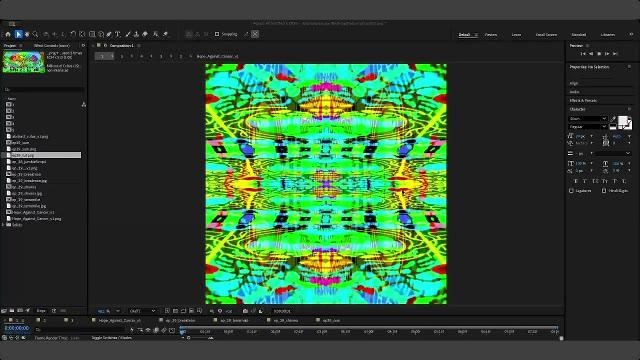Select the Puppet Pin tool
The height and width of the screenshot is (360, 640).
[x=166, y=35]
